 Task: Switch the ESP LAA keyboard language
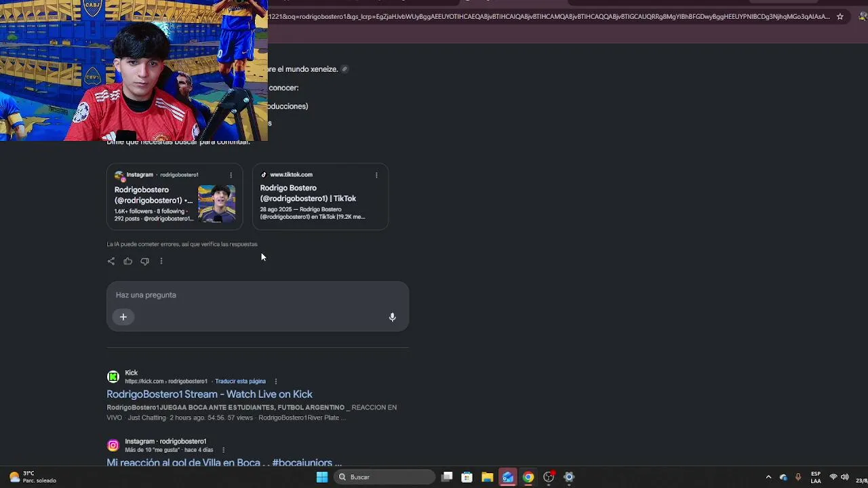pyautogui.click(x=816, y=477)
